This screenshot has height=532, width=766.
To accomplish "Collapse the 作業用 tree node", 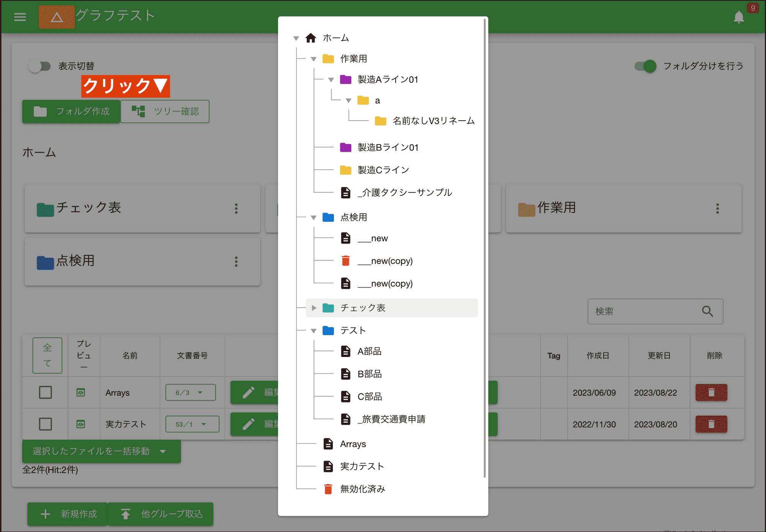I will 313,59.
